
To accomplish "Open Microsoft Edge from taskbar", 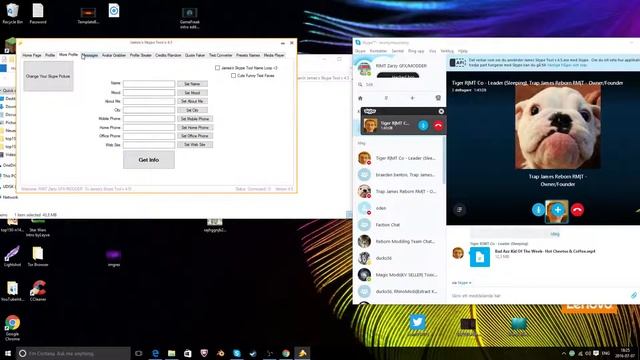I will (x=155, y=353).
